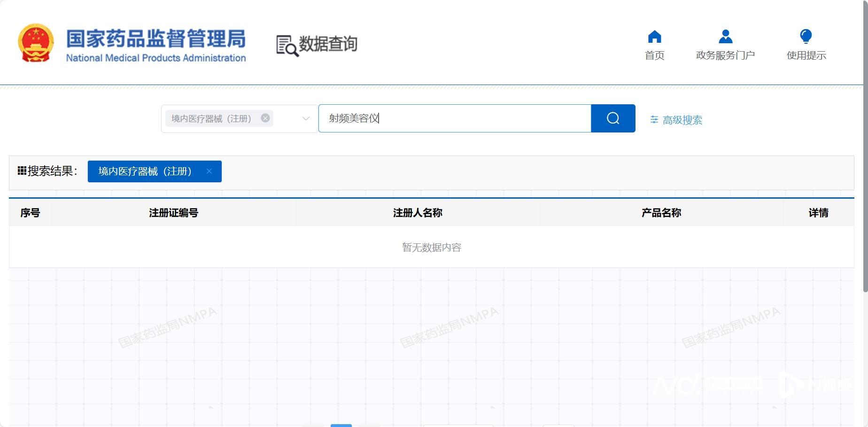
Task: Click the grid icon beside 搜索结果
Action: (22, 171)
